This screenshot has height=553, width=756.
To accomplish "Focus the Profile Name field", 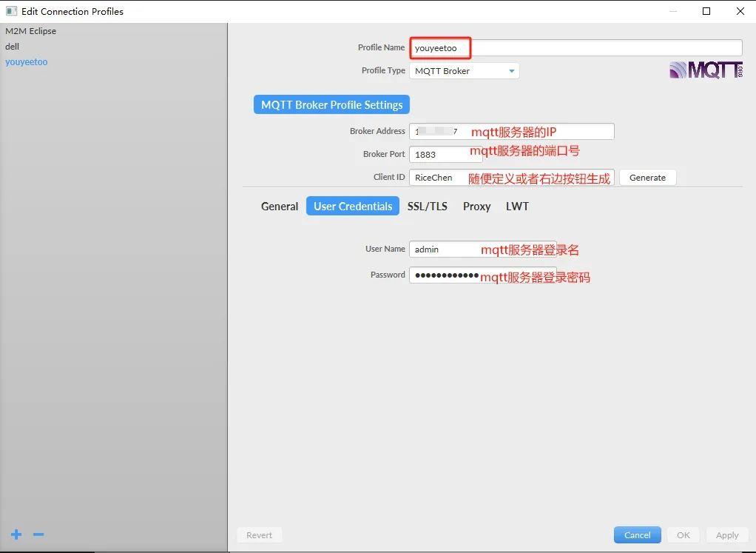I will [576, 48].
